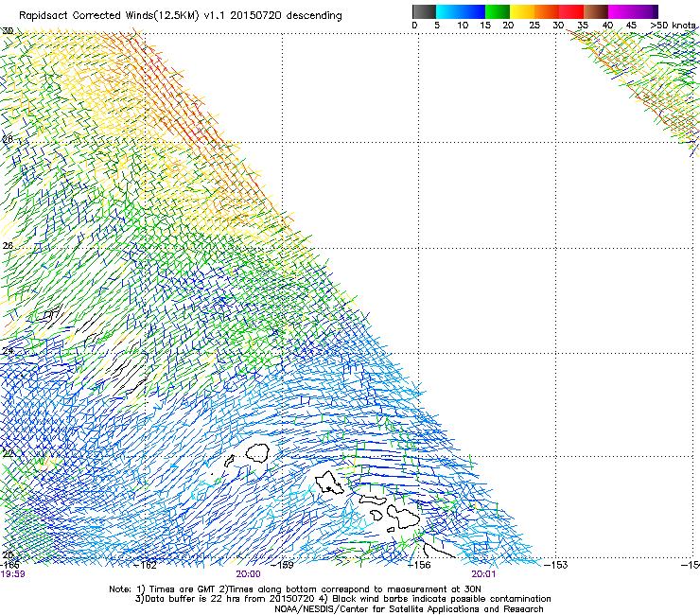Click the latitude label '28' on left axis
The width and height of the screenshot is (700, 615).
pos(8,139)
